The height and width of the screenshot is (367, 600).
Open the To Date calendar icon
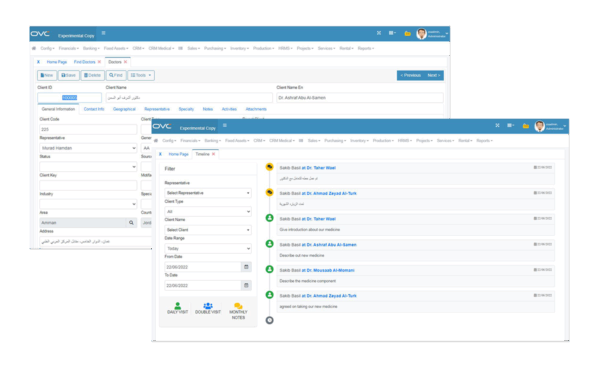tap(246, 285)
